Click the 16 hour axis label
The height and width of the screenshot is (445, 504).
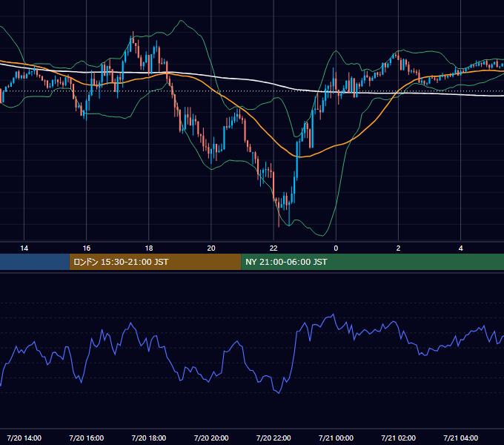click(x=87, y=248)
